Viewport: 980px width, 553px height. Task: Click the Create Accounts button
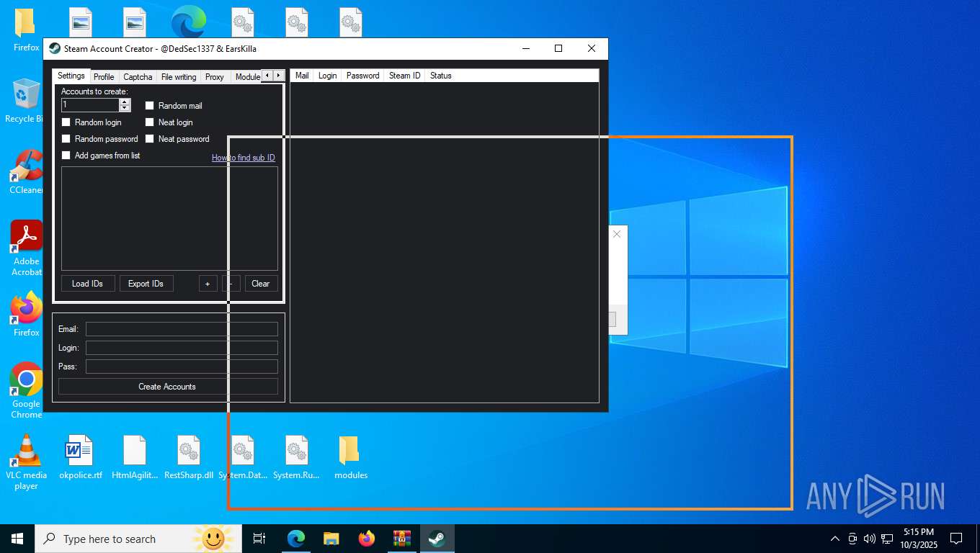(168, 387)
